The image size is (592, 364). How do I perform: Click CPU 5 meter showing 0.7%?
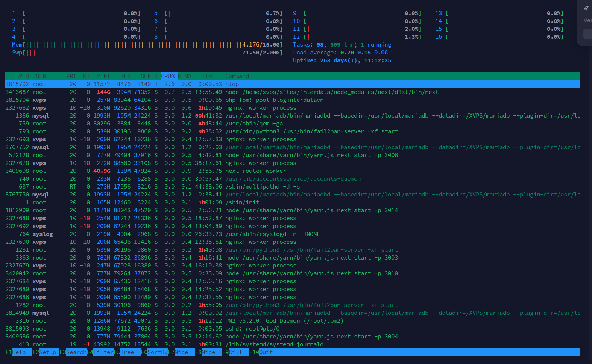(218, 13)
